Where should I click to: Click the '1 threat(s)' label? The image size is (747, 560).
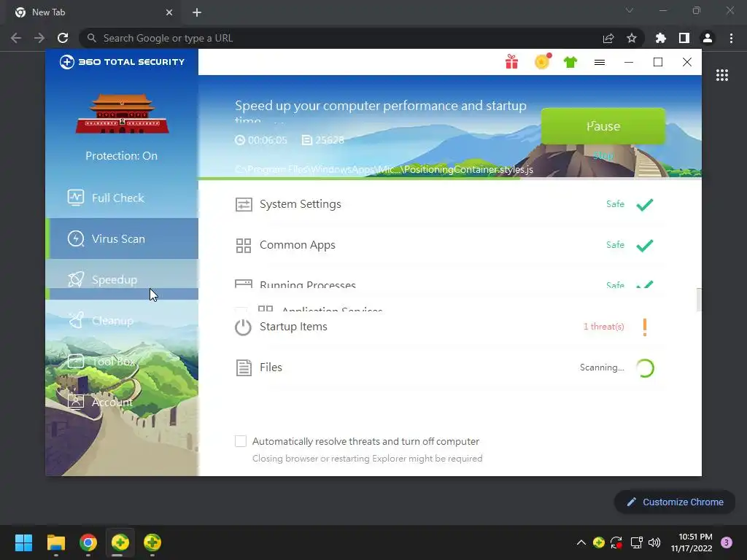click(603, 327)
